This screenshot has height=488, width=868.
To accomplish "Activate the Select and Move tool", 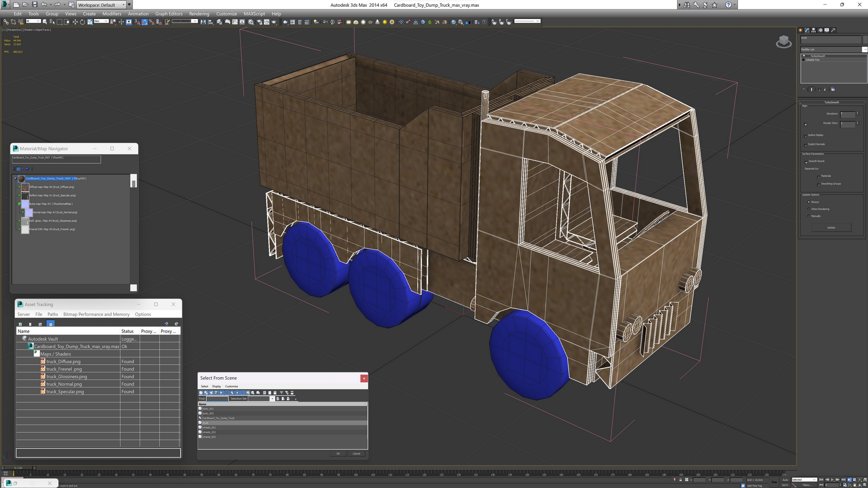I will tap(75, 22).
